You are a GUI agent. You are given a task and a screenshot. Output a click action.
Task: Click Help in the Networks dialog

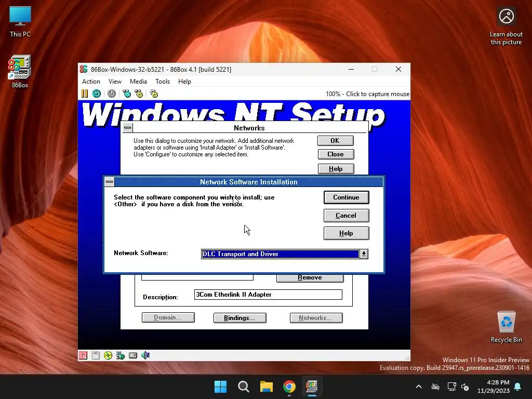click(336, 169)
